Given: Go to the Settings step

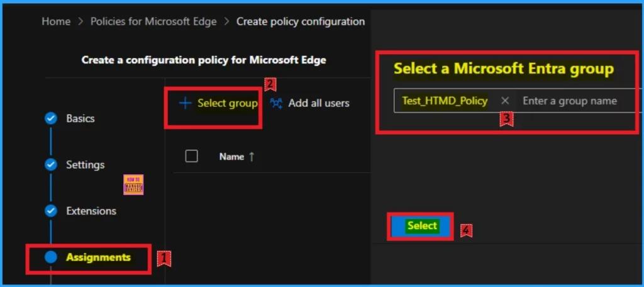Looking at the screenshot, I should (86, 165).
